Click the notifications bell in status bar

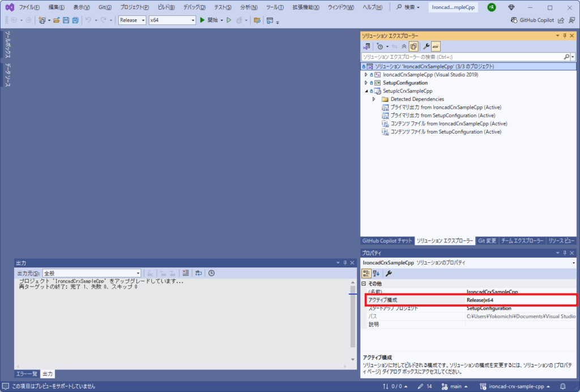point(570,386)
